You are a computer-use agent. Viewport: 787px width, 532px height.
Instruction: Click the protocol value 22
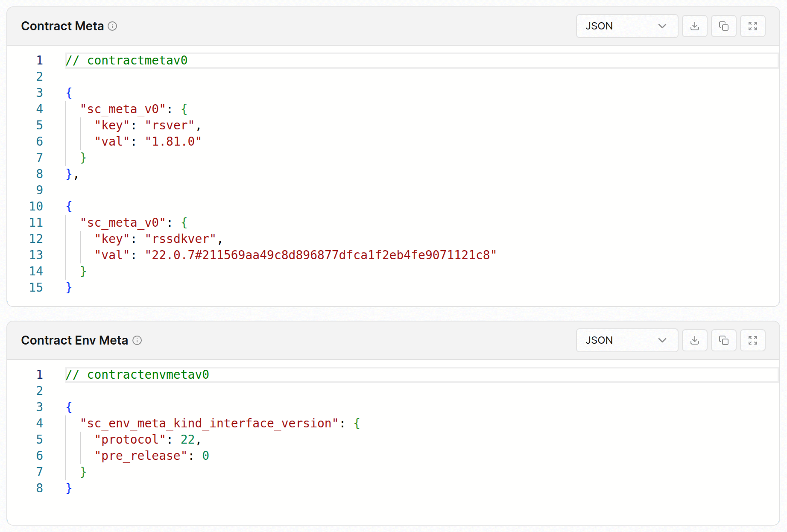pyautogui.click(x=187, y=439)
